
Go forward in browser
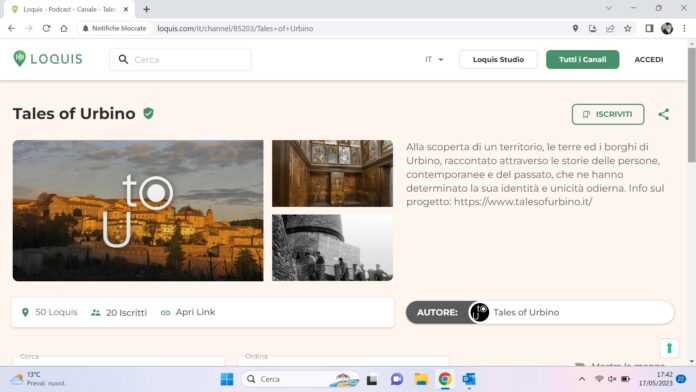[x=29, y=28]
